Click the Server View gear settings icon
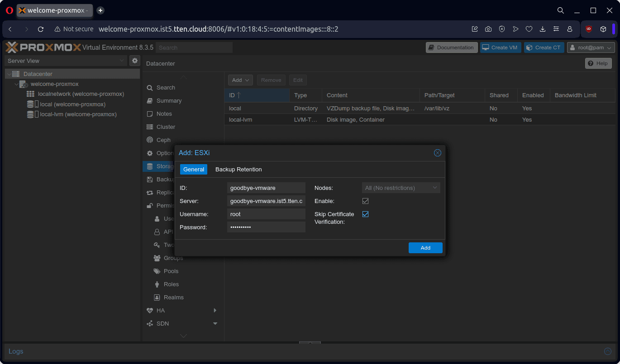The height and width of the screenshot is (364, 620). click(134, 61)
